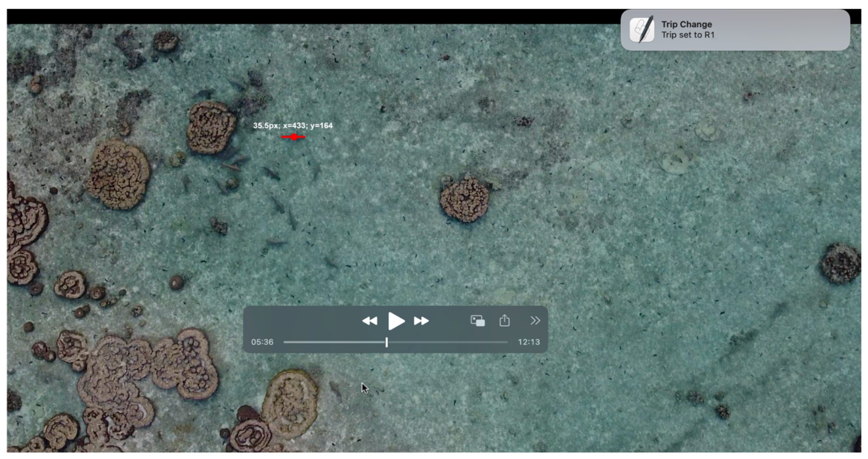The width and height of the screenshot is (868, 459).
Task: Click the fast-forward double-arrow icon
Action: tap(421, 321)
